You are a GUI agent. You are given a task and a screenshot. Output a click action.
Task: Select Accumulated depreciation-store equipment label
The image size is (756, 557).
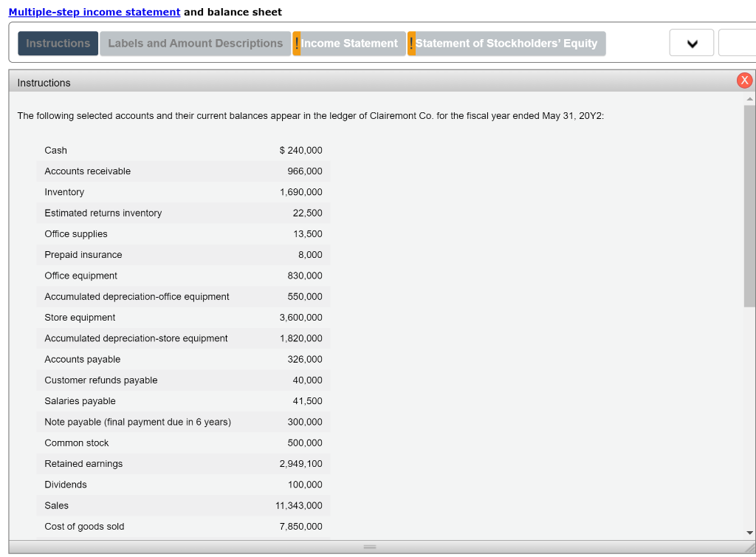(x=136, y=338)
